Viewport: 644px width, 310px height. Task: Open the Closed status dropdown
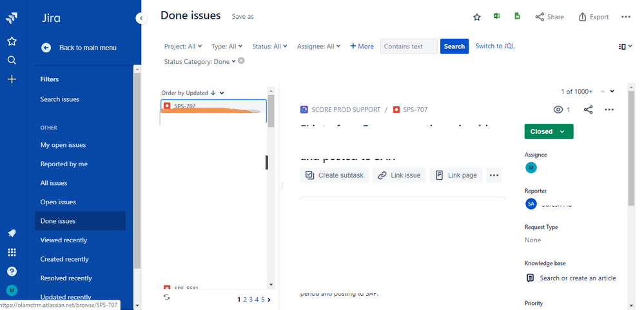(x=549, y=131)
